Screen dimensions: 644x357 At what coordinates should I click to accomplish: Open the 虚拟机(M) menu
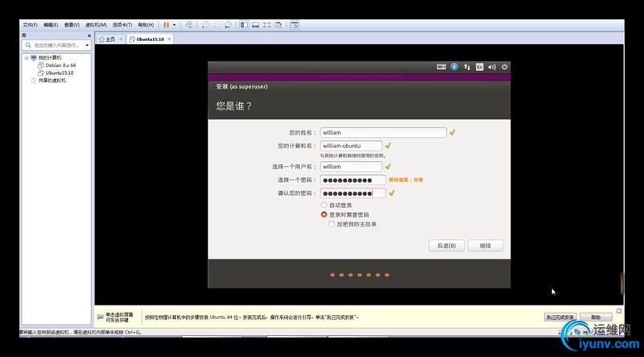pyautogui.click(x=96, y=25)
